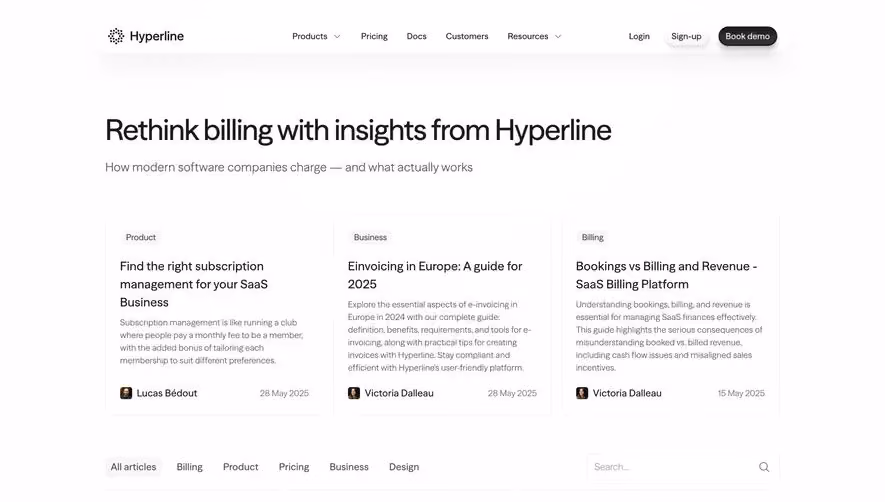Open the Docs nav link
The height and width of the screenshot is (502, 885).
tap(417, 36)
